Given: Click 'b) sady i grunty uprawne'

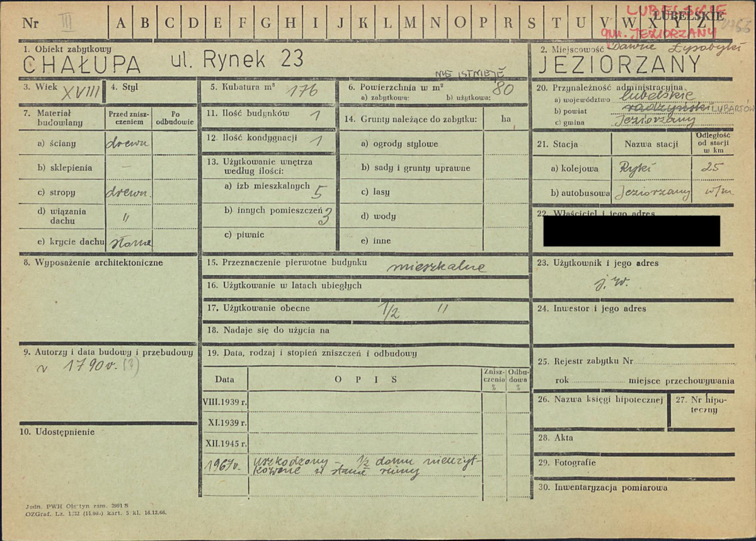Looking at the screenshot, I should click(x=416, y=168).
